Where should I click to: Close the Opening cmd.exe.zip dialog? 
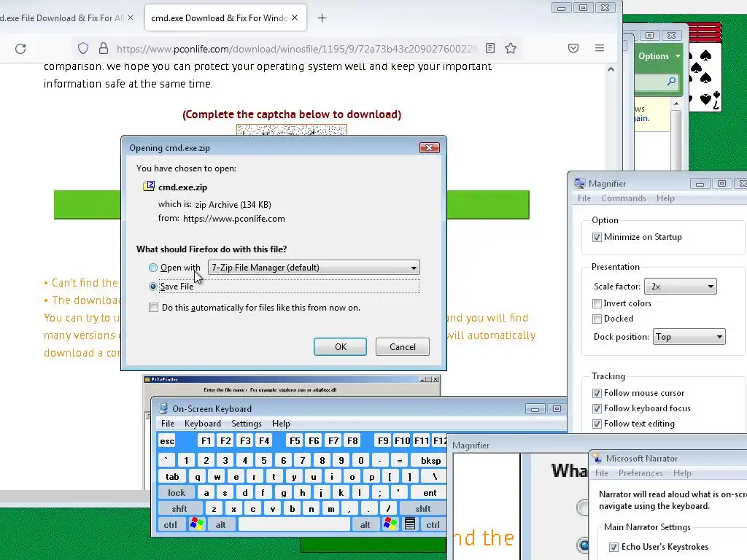coord(429,147)
